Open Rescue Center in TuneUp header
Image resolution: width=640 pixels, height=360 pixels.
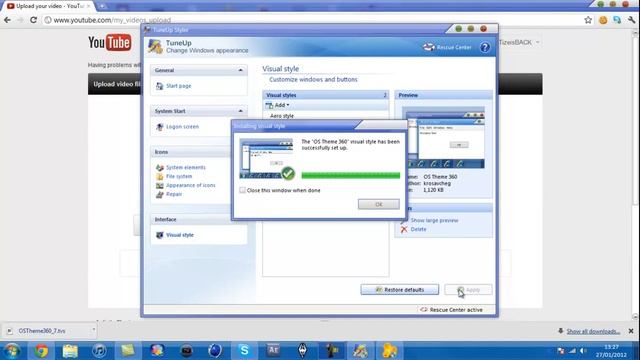[x=447, y=47]
